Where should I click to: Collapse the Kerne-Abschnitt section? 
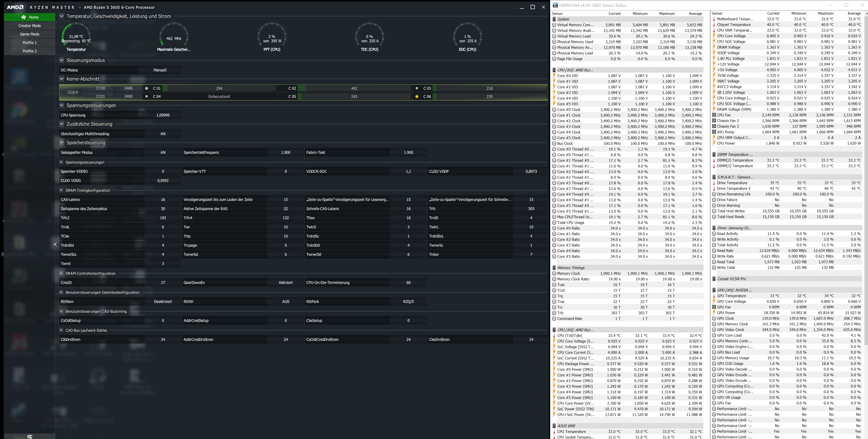click(x=62, y=79)
